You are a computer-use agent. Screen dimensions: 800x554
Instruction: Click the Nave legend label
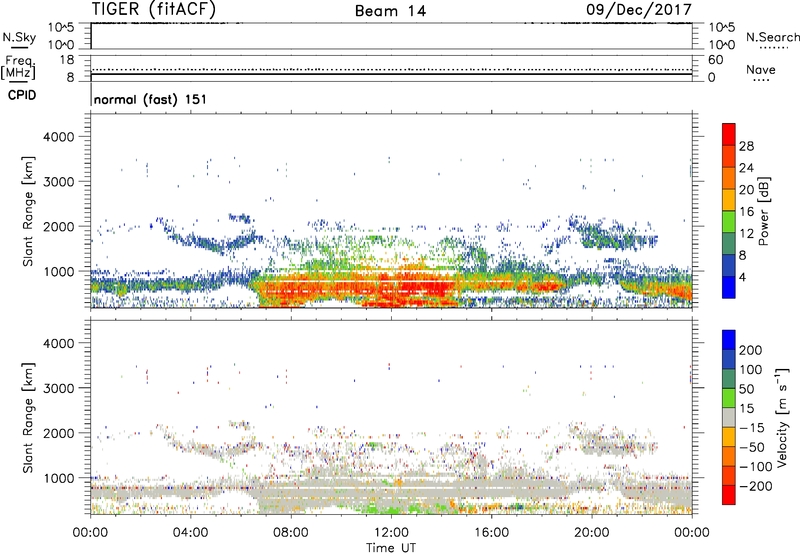click(761, 69)
